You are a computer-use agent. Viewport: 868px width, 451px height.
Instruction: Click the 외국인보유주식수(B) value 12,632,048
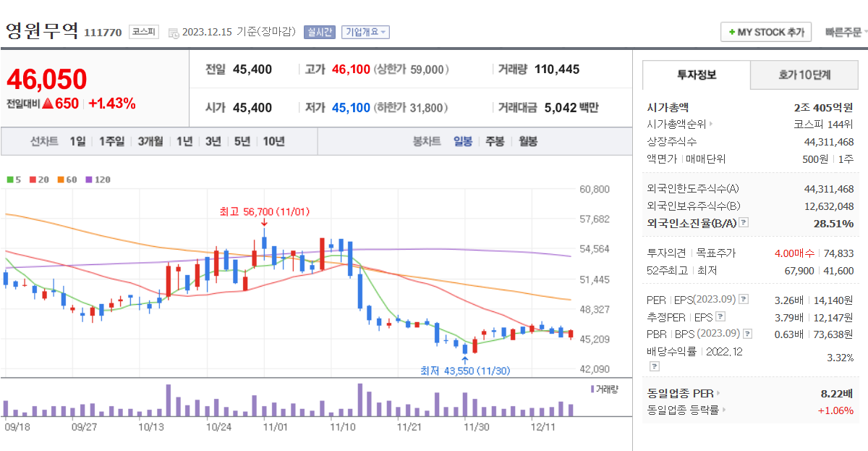829,206
